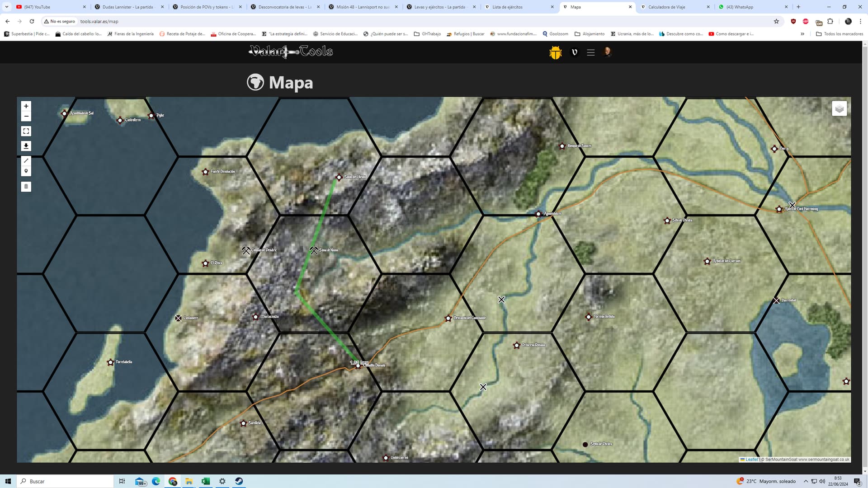Click the Seto de Piedra castle marker
This screenshot has width=868, height=488.
(x=667, y=221)
